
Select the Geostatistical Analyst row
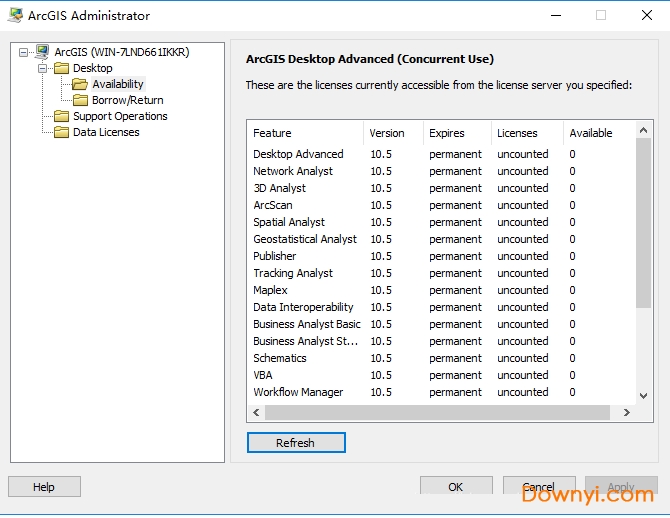pyautogui.click(x=441, y=239)
